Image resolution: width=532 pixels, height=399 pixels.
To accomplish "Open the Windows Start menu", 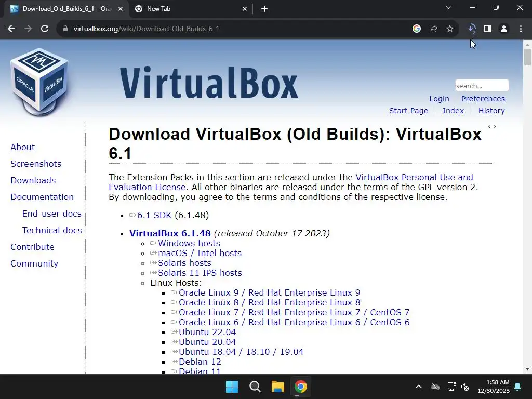I will tap(232, 387).
